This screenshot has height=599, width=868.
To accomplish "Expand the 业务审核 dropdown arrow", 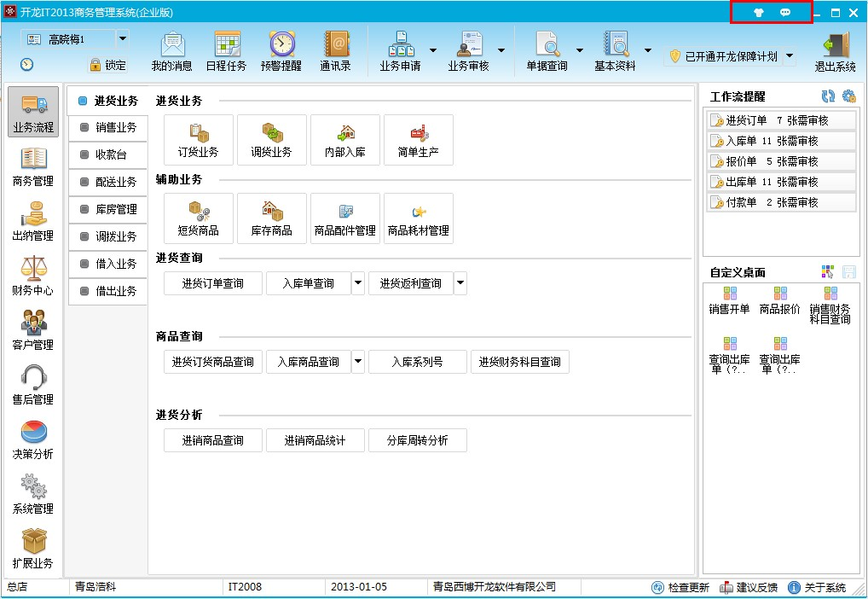I will pyautogui.click(x=501, y=50).
